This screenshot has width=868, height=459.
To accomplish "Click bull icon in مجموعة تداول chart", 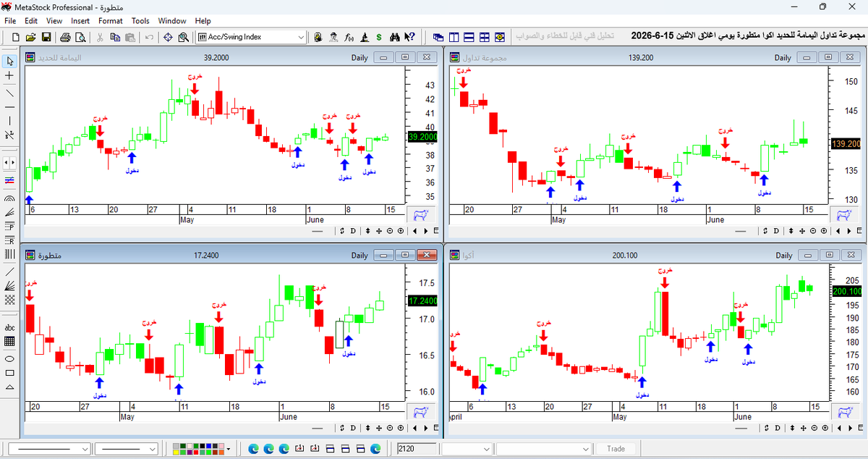I will 843,215.
